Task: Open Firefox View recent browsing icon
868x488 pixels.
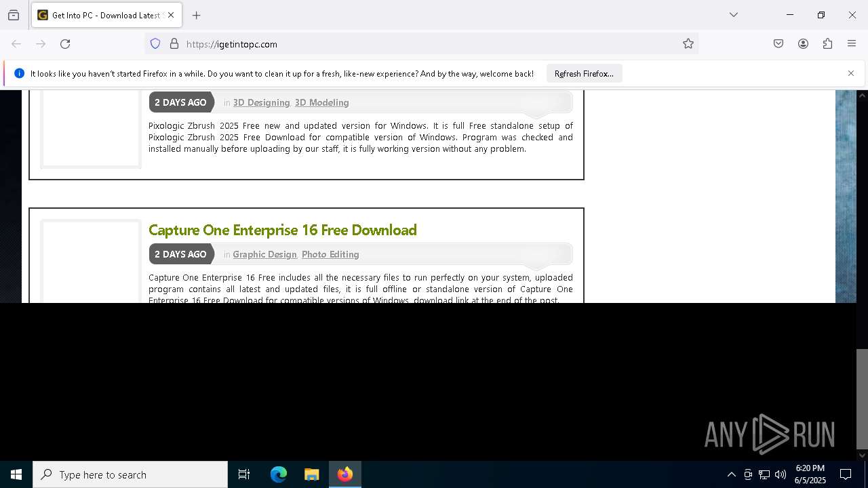Action: pyautogui.click(x=14, y=15)
